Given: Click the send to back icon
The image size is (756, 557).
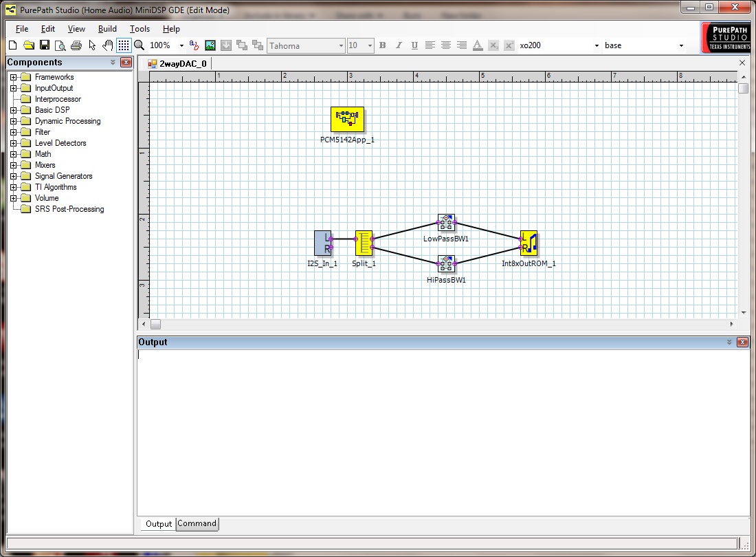Looking at the screenshot, I should [x=258, y=45].
